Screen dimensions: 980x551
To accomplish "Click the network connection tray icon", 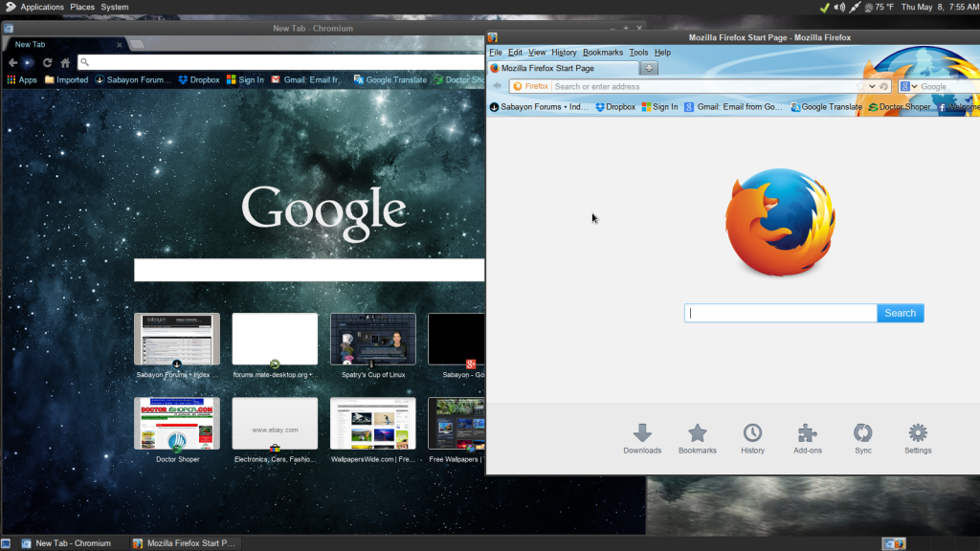I will (x=855, y=7).
